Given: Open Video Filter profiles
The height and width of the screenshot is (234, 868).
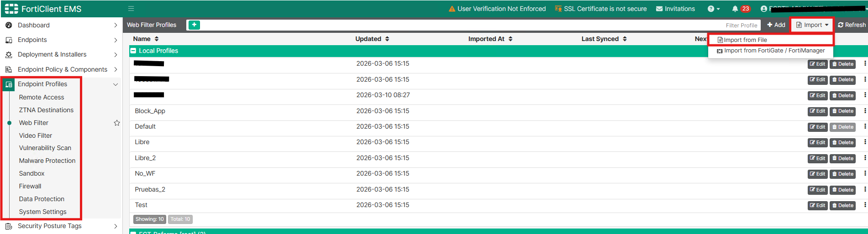Looking at the screenshot, I should click(36, 135).
